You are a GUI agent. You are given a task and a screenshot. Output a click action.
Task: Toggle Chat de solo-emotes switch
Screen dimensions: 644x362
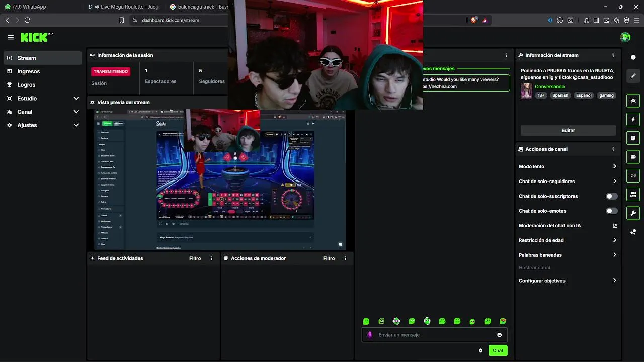pyautogui.click(x=611, y=211)
